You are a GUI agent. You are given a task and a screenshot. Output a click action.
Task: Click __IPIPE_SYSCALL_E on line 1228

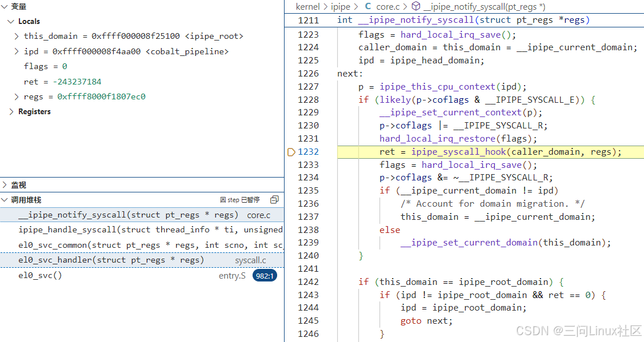click(x=530, y=100)
